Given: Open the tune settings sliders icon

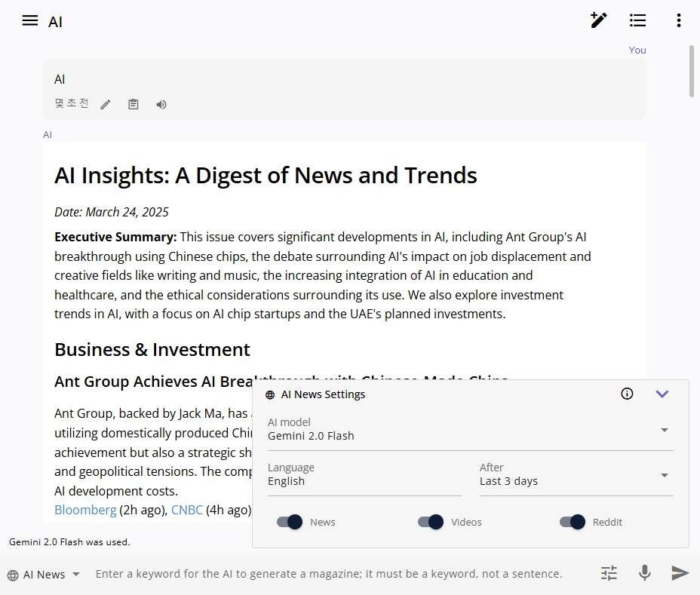Looking at the screenshot, I should (x=609, y=573).
